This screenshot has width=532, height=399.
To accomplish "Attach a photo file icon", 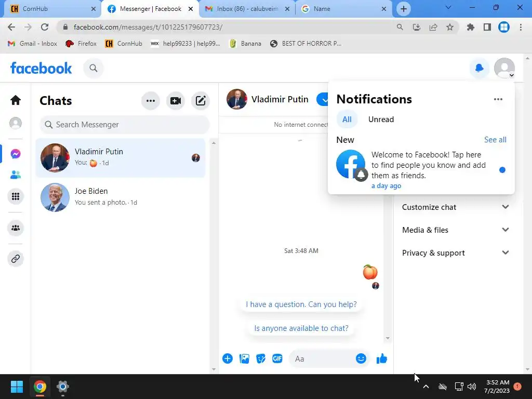I will (244, 358).
